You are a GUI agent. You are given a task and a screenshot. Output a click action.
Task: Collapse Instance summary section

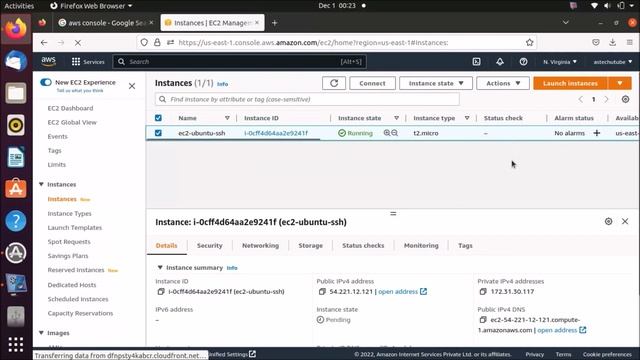point(160,268)
